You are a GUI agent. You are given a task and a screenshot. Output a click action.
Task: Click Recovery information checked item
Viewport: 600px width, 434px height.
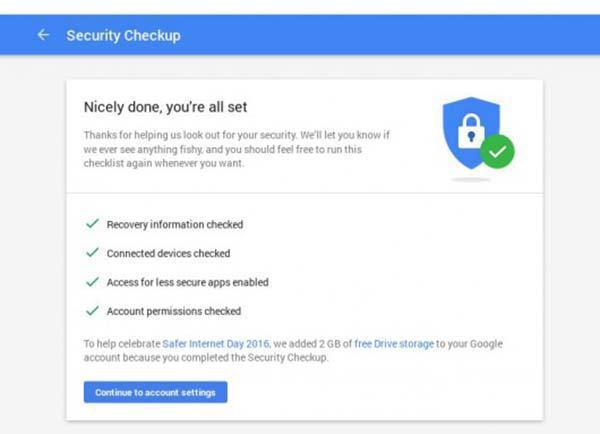coord(175,224)
